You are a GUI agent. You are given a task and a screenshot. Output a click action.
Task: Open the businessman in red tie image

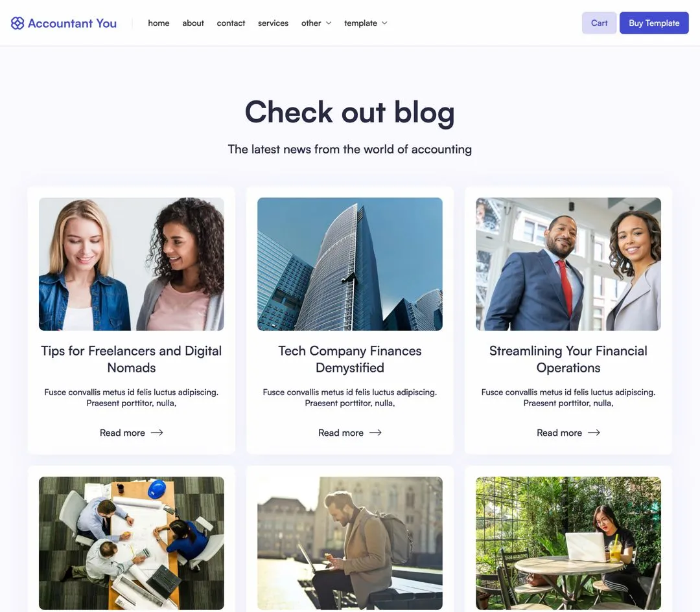568,264
